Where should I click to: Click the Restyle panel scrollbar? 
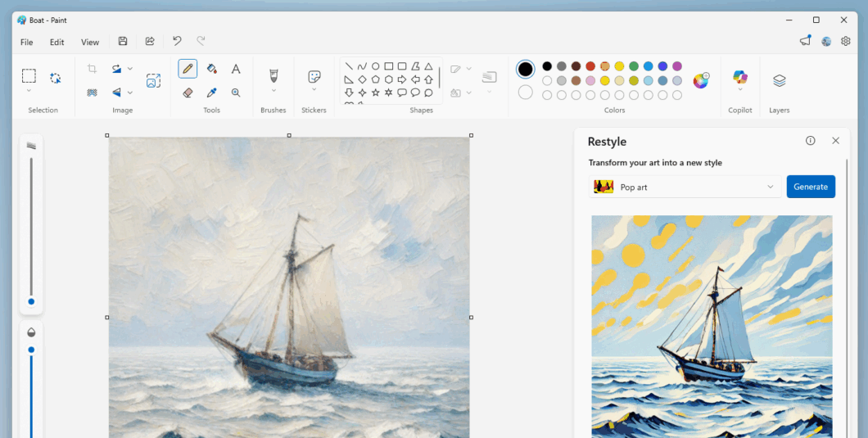[x=847, y=298]
